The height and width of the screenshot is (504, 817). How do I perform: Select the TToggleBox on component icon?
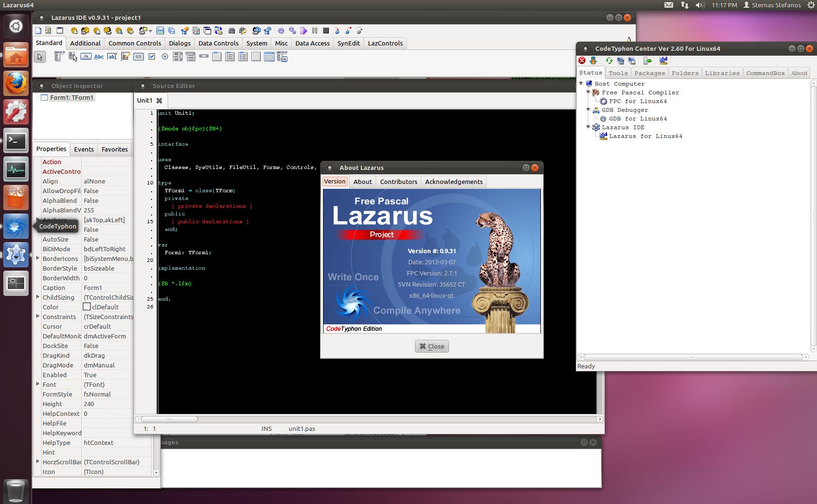click(139, 57)
